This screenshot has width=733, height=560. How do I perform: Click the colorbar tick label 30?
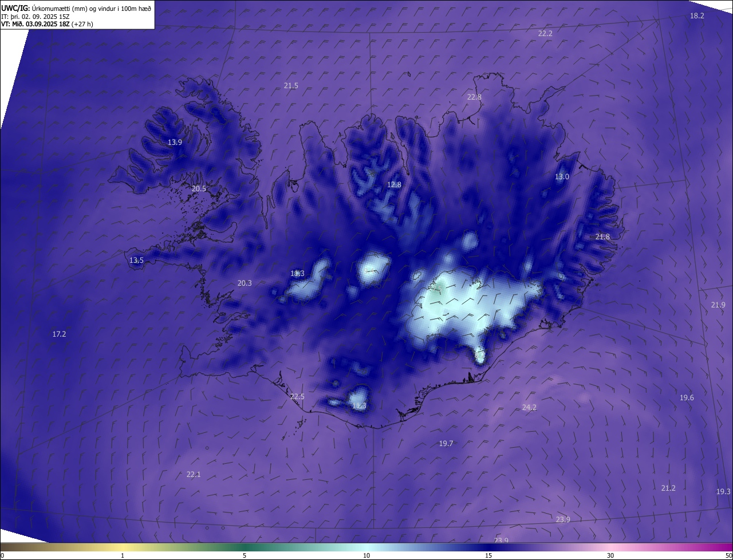[x=610, y=556]
